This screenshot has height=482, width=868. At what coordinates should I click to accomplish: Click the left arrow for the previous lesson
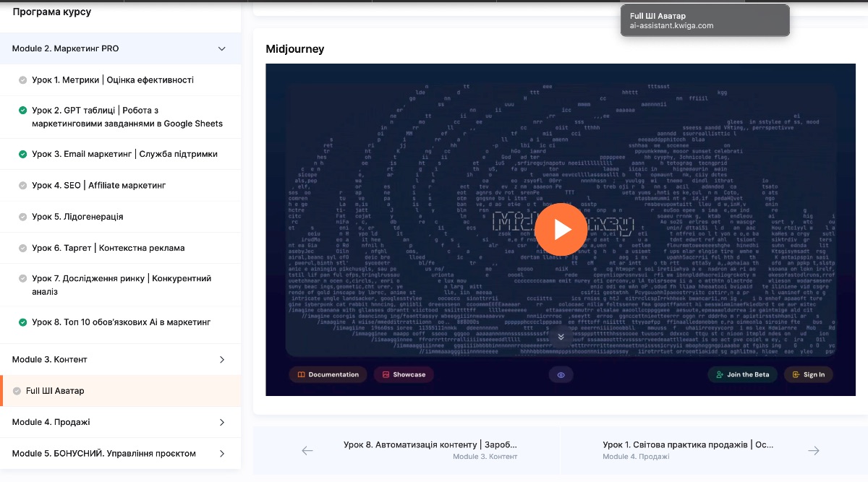307,450
